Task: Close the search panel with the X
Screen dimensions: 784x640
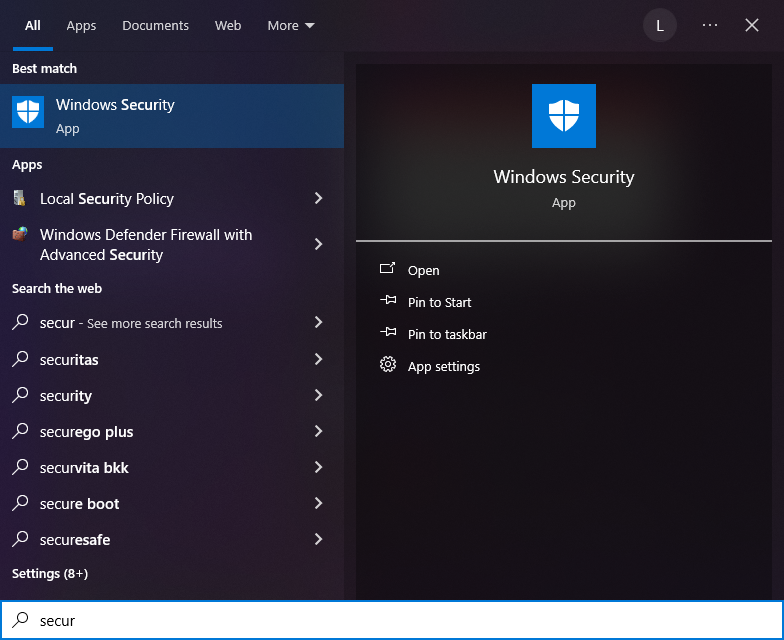Action: coord(752,25)
